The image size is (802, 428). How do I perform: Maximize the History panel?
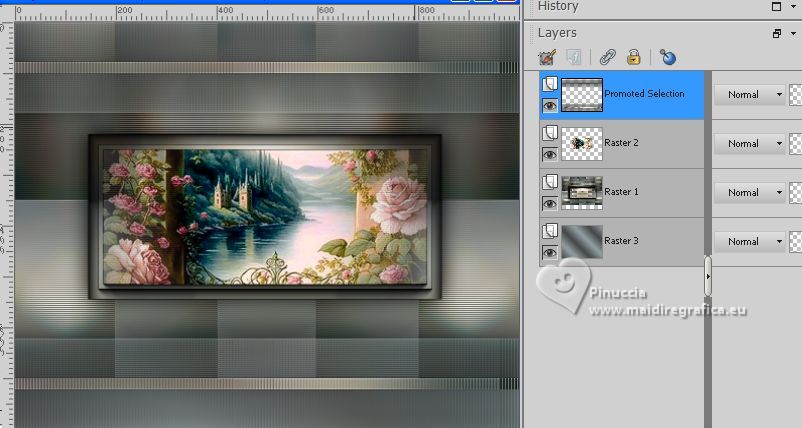pyautogui.click(x=776, y=7)
